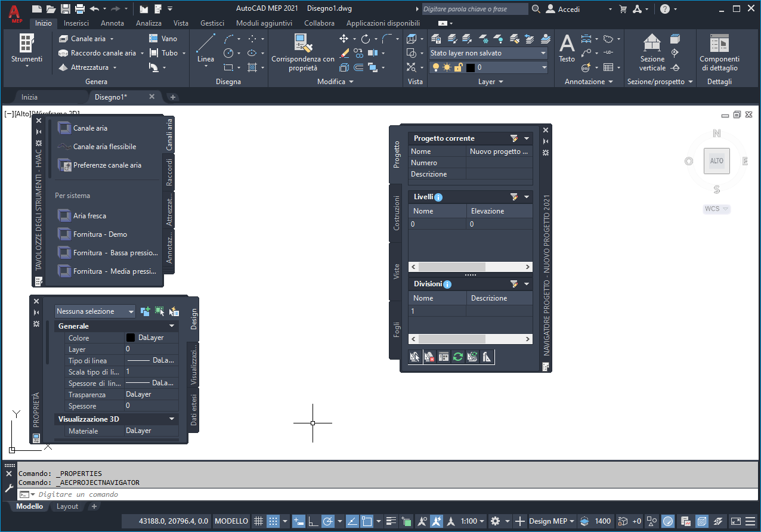This screenshot has width=761, height=532.
Task: Select the Rotate tool in Modifica panel
Action: (365, 39)
